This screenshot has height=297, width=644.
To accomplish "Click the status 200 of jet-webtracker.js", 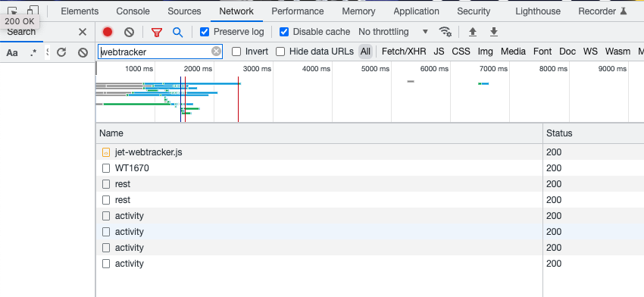I will click(554, 152).
